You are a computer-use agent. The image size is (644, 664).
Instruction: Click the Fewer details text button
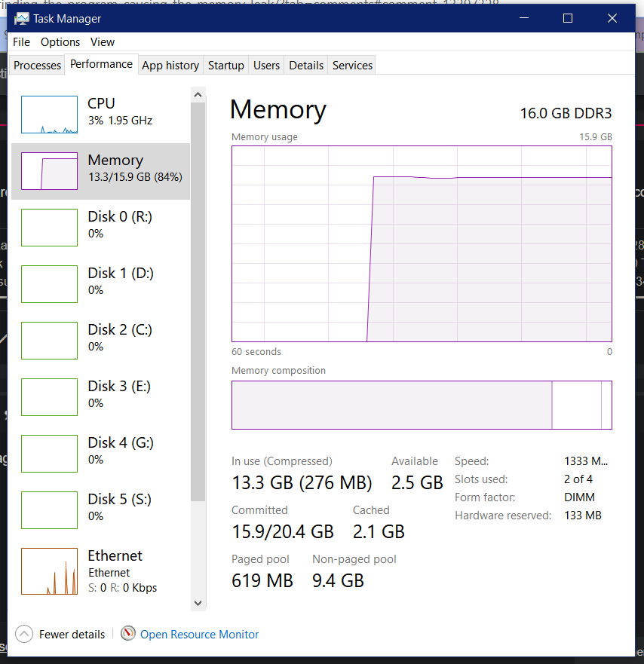[x=72, y=635]
